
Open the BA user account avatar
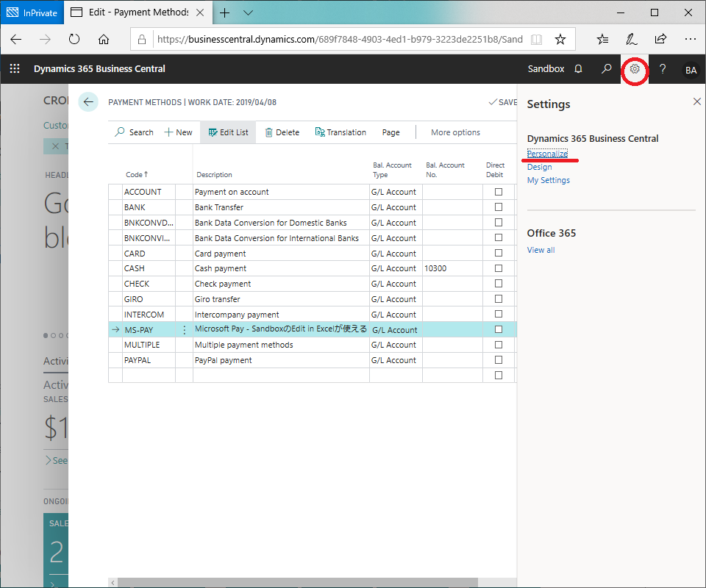(x=691, y=70)
